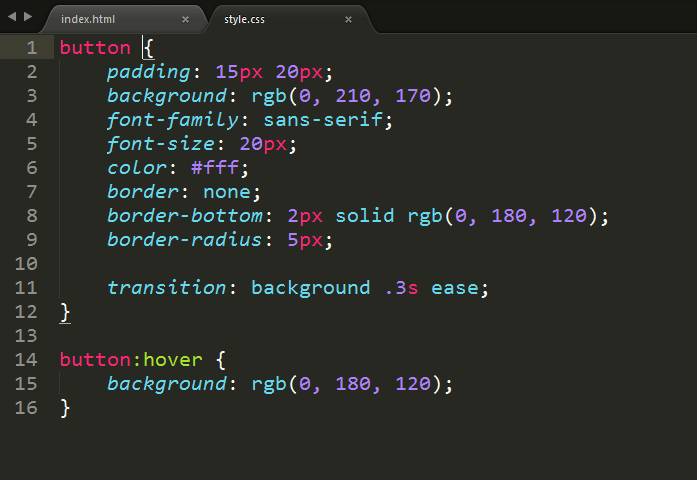The width and height of the screenshot is (697, 480).
Task: Click the 'font-family' property
Action: point(173,120)
